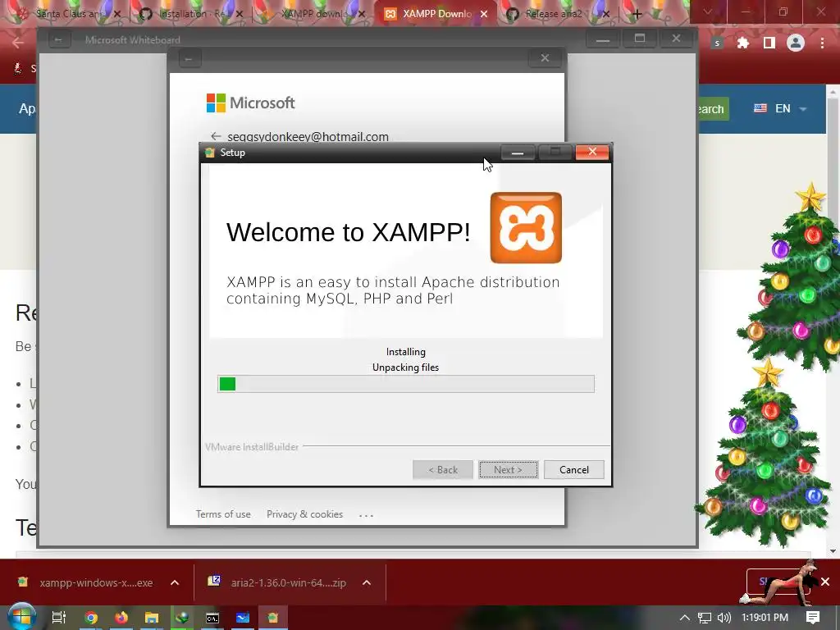The width and height of the screenshot is (840, 630).
Task: Toggle the Chrome side panel icon
Action: pos(769,43)
